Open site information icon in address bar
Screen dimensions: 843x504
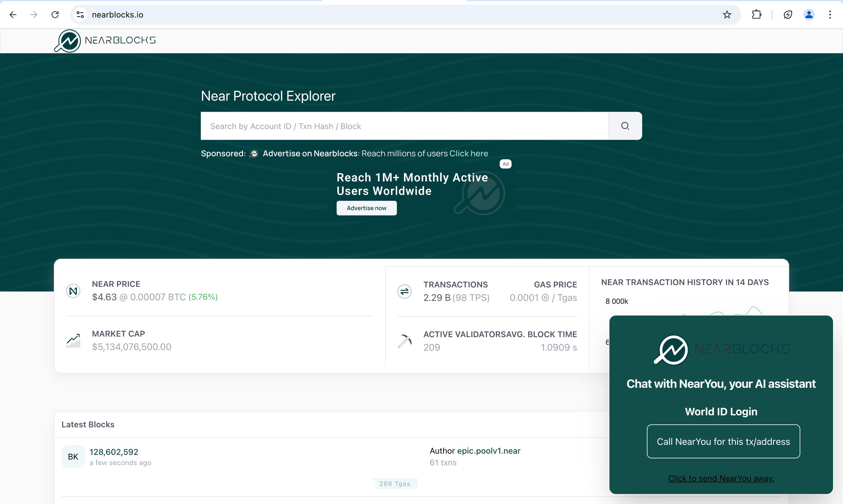tap(80, 15)
